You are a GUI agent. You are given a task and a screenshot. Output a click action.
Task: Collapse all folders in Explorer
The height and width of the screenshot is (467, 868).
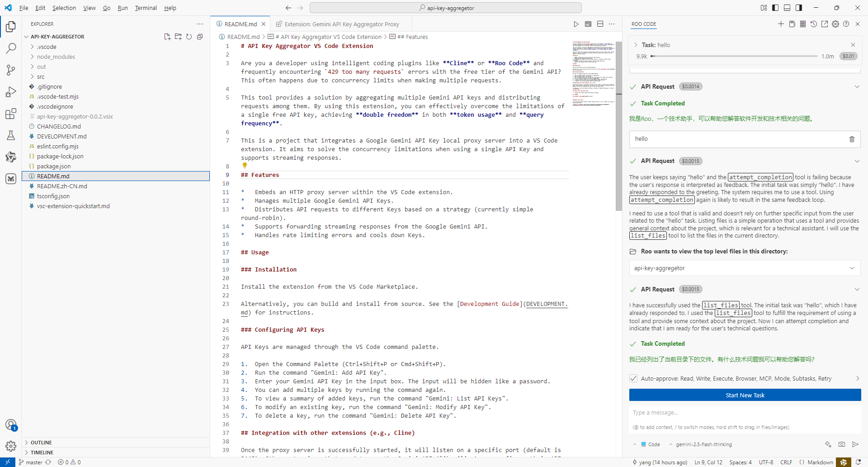(x=200, y=37)
